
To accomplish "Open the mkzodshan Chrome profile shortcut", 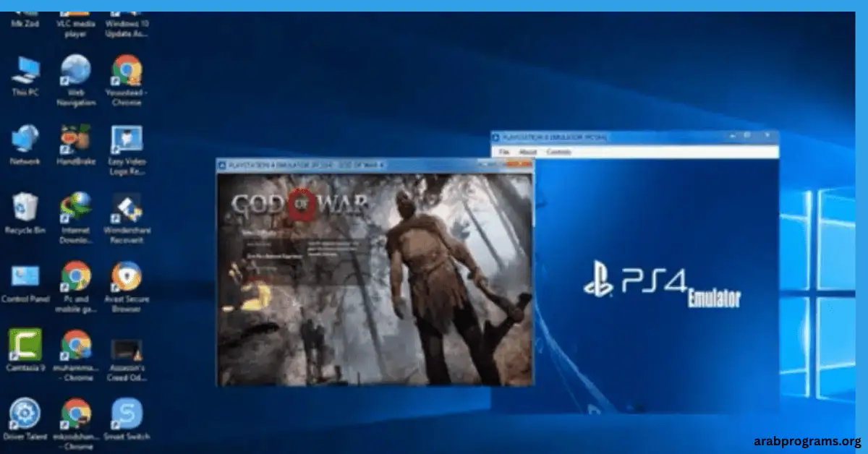I will click(x=76, y=424).
